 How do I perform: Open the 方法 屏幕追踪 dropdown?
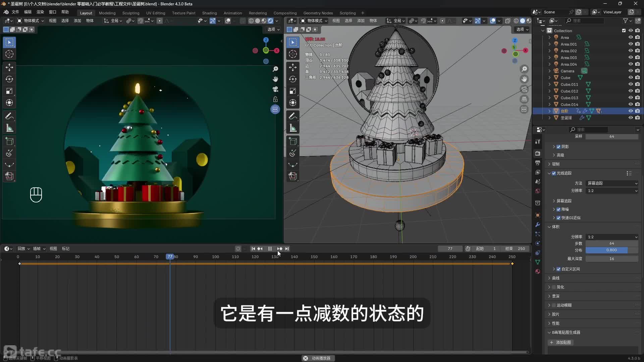click(612, 183)
